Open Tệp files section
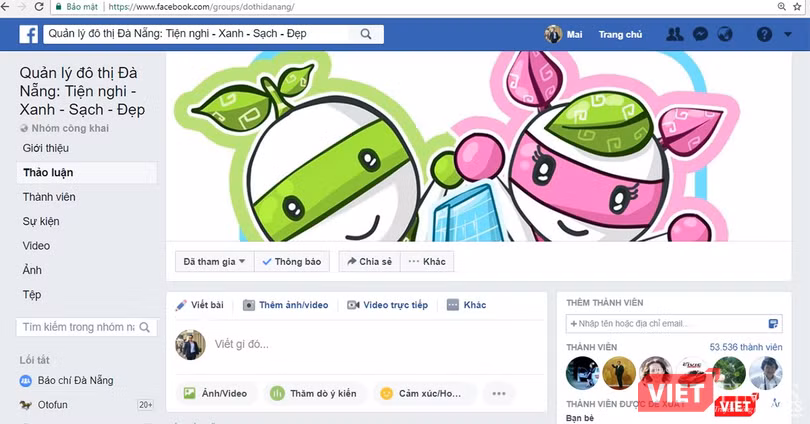Image resolution: width=810 pixels, height=424 pixels. tap(32, 295)
